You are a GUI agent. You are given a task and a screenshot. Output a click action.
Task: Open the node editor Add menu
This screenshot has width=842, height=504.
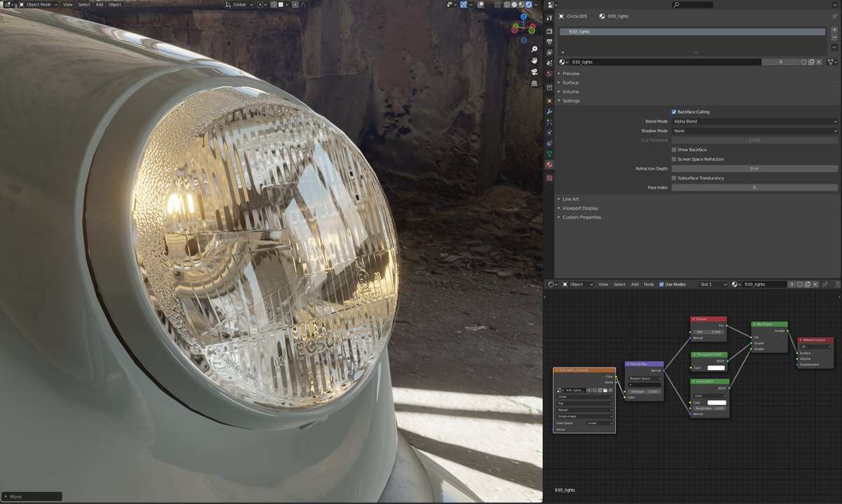634,284
